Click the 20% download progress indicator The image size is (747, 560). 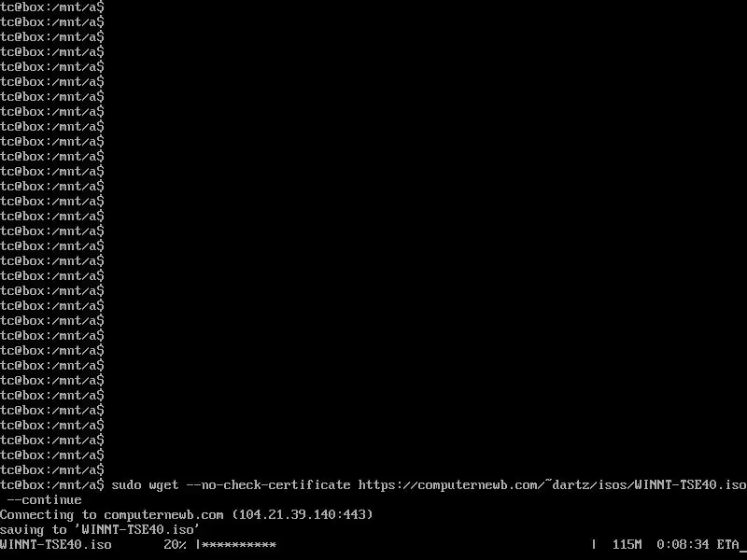175,544
